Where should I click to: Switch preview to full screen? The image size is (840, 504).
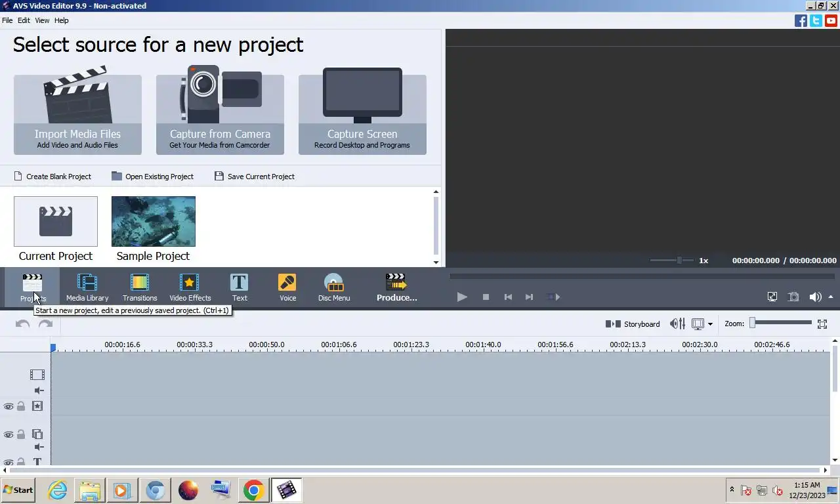click(x=772, y=297)
